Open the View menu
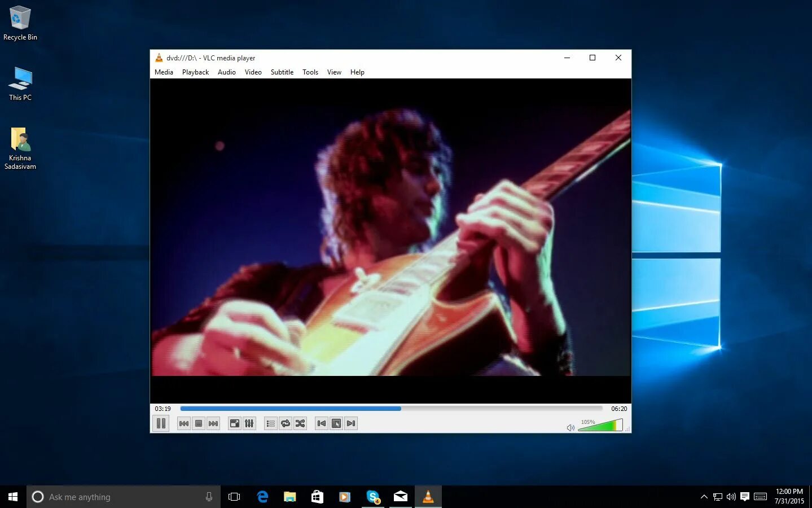 [x=334, y=72]
